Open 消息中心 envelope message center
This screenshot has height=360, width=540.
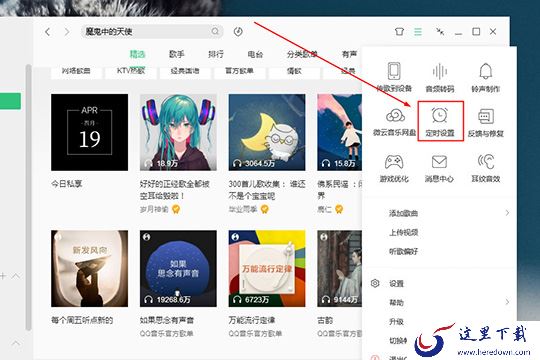tap(439, 168)
